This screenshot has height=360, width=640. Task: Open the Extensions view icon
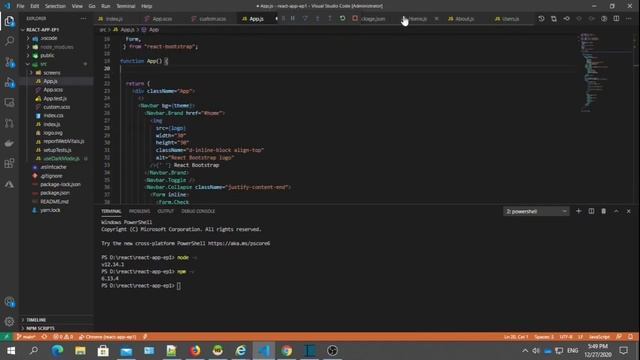coord(9,163)
